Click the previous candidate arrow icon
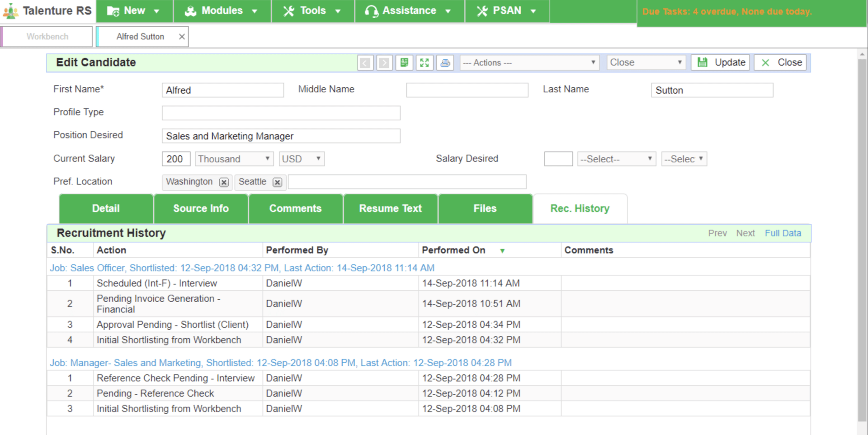This screenshot has height=435, width=868. pyautogui.click(x=365, y=63)
